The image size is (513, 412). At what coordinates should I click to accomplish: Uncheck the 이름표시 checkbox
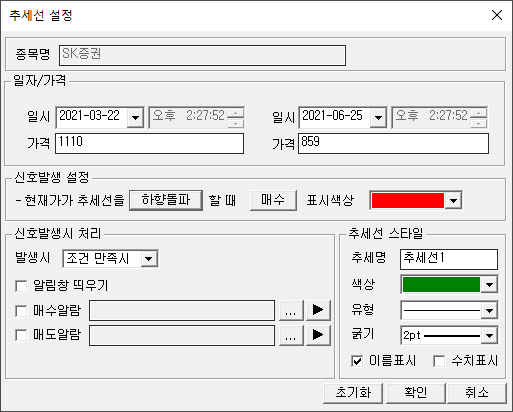tap(357, 361)
